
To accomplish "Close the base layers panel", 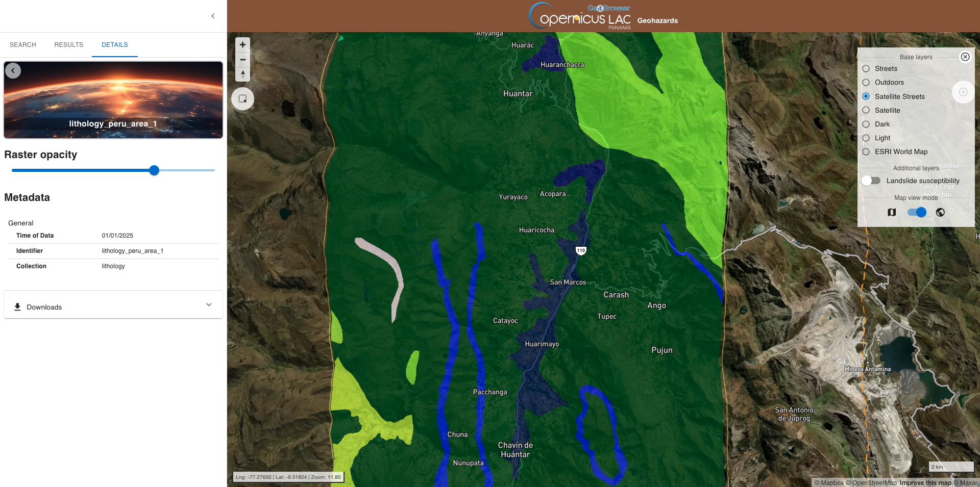I will [x=965, y=57].
